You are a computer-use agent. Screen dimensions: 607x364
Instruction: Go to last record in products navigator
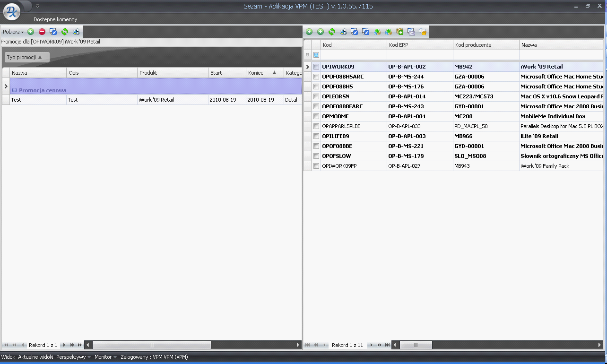(x=388, y=345)
